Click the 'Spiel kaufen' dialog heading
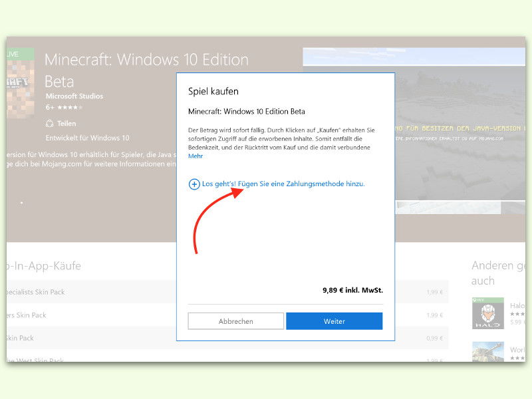Viewport: 532px width, 399px height. tap(213, 91)
